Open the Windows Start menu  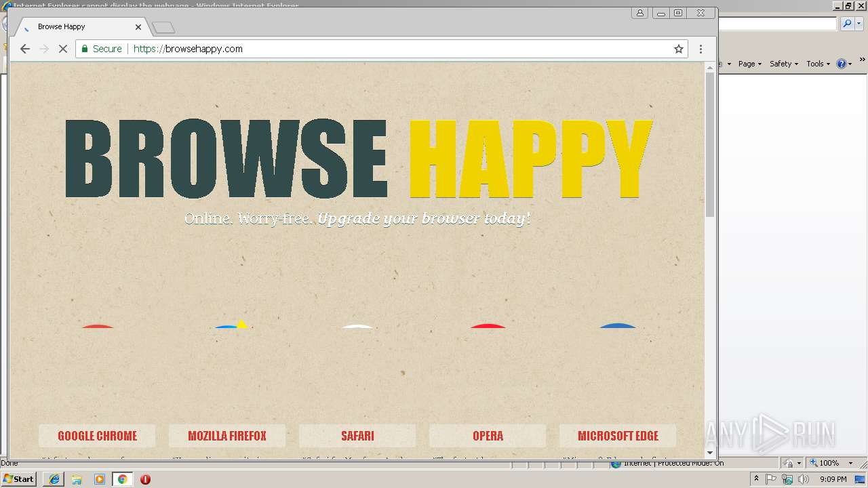tap(19, 479)
